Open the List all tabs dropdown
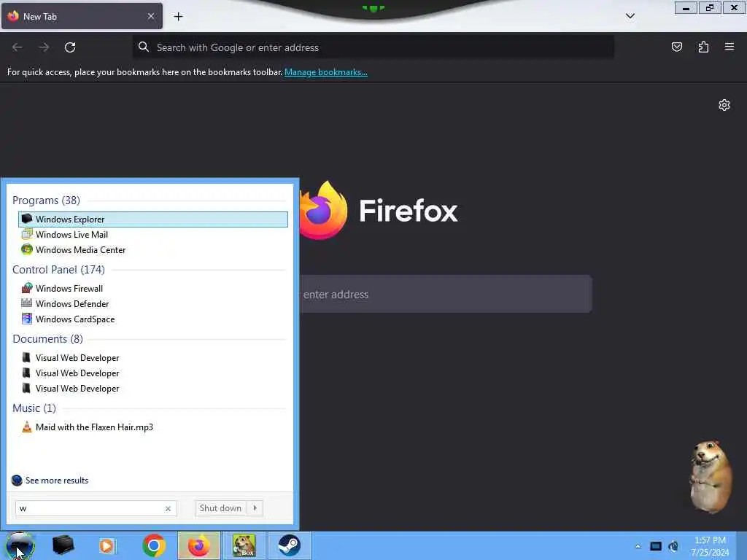This screenshot has width=747, height=560. click(630, 16)
